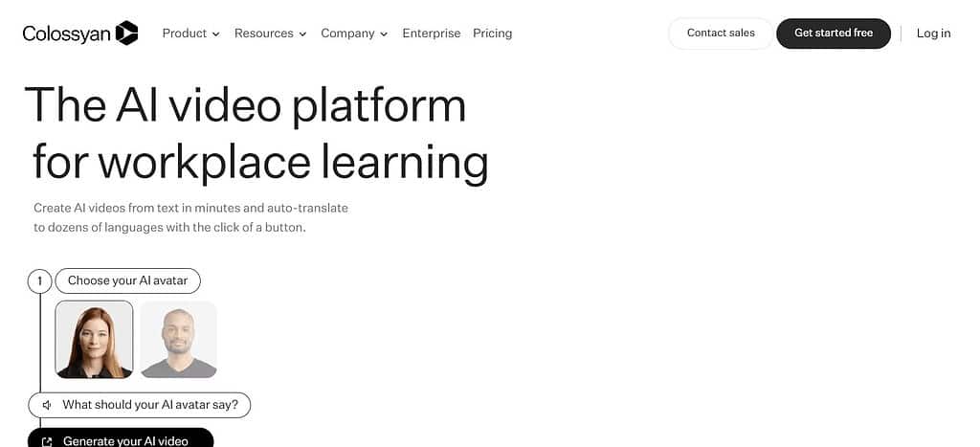Open the Pricing page
The height and width of the screenshot is (447, 980).
click(492, 34)
